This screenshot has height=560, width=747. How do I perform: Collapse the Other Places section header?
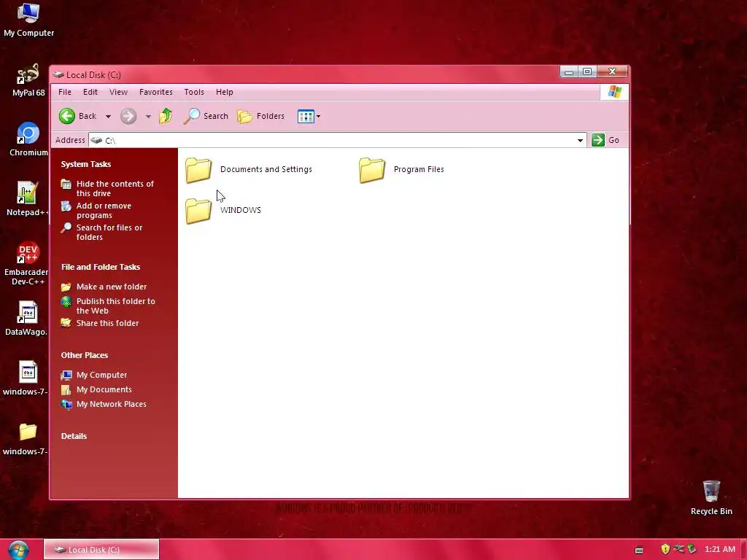tap(85, 355)
